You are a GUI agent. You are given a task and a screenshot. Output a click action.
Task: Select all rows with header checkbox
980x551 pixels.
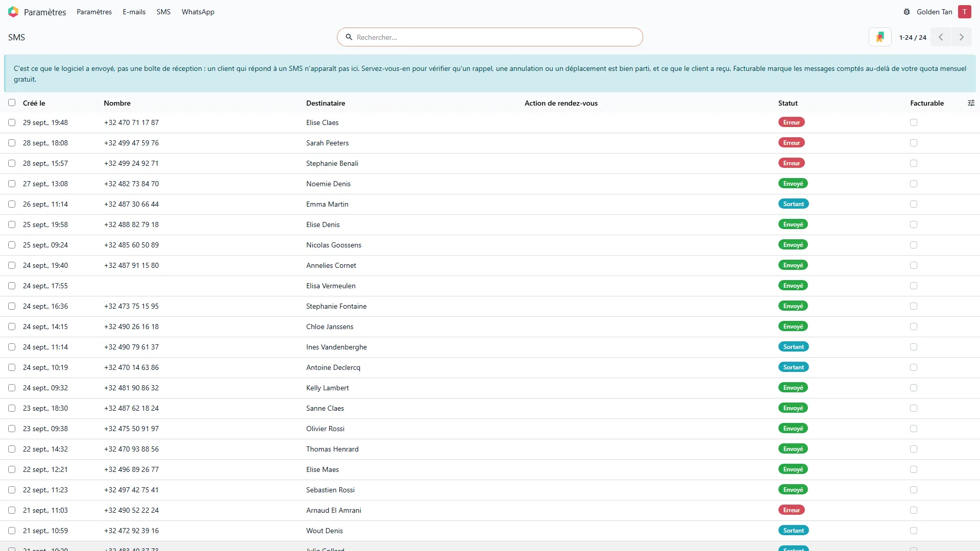click(12, 103)
